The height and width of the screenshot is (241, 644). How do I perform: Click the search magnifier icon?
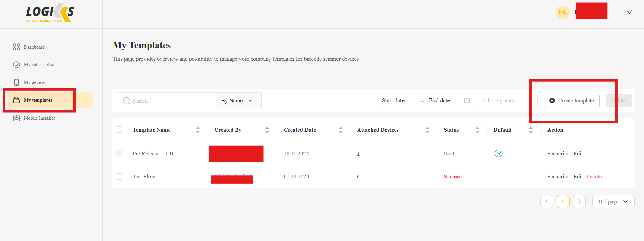126,101
